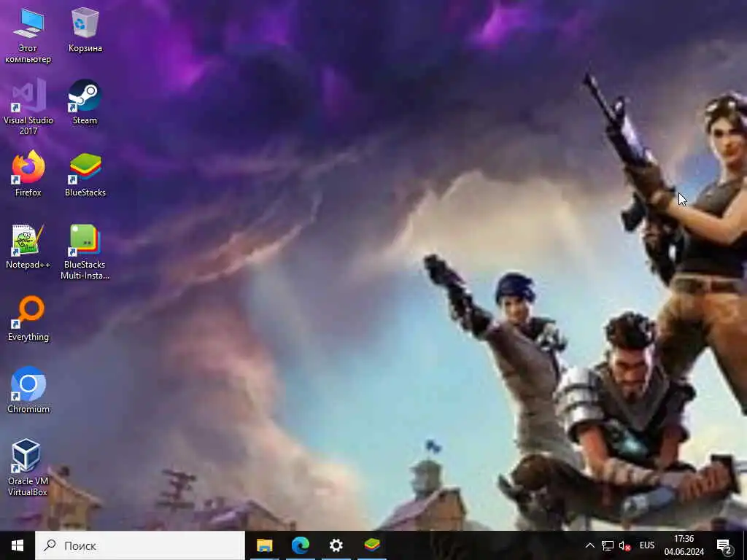Select the BlueStacks Multi-Instance shortcut
747x560 pixels.
(85, 252)
